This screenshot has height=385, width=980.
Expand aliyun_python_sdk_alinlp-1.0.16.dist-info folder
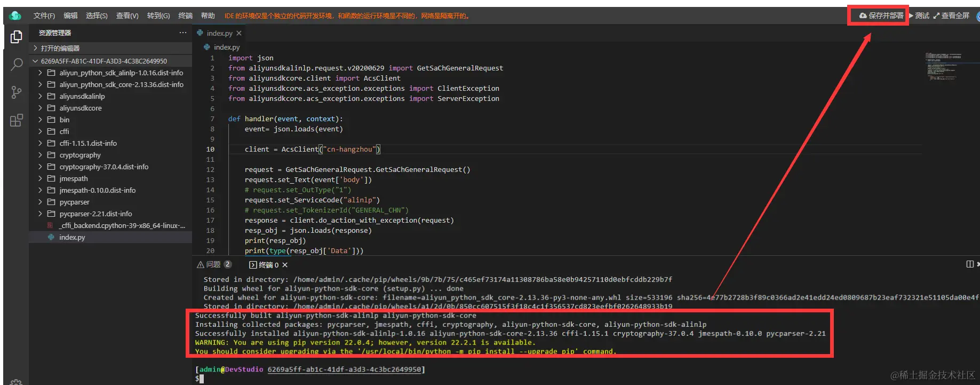(110, 73)
